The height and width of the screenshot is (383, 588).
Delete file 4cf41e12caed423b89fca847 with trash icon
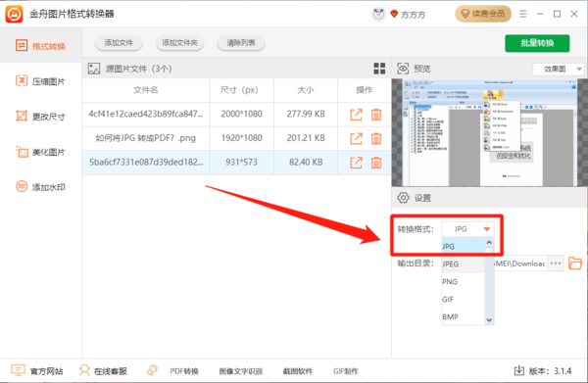(x=376, y=115)
